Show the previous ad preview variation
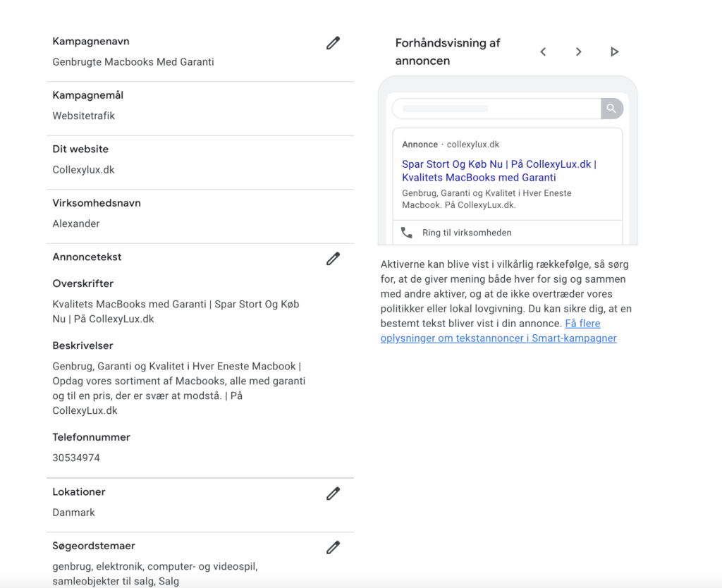Viewport: 722px width, 588px height. coord(543,51)
